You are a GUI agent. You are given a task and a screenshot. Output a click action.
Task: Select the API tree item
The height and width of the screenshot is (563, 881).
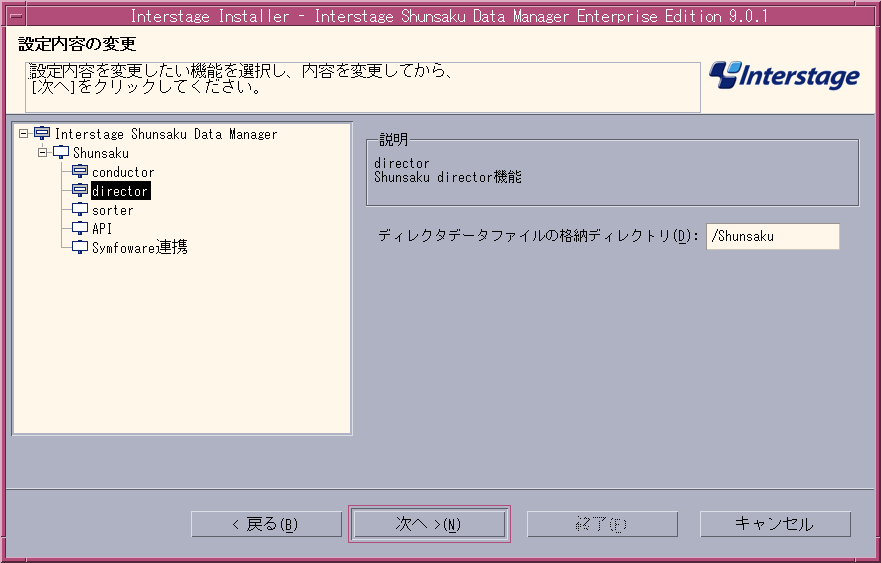click(102, 229)
